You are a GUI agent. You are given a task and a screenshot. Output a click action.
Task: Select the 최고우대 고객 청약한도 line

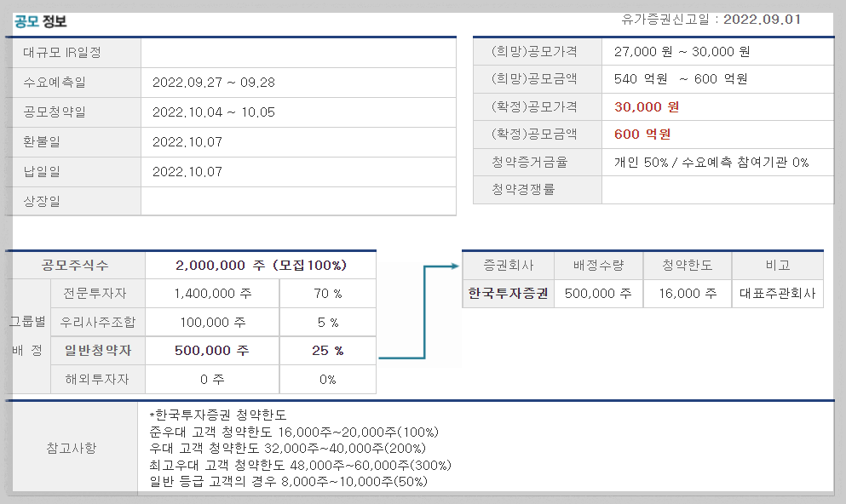(300, 465)
